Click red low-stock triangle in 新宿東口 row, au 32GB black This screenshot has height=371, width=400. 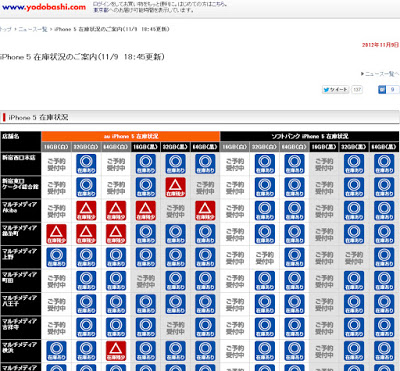[176, 187]
